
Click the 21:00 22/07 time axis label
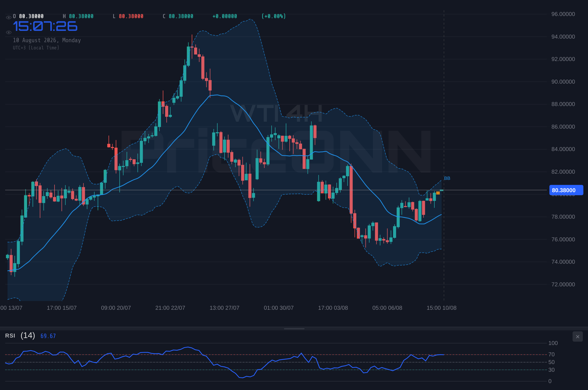170,308
